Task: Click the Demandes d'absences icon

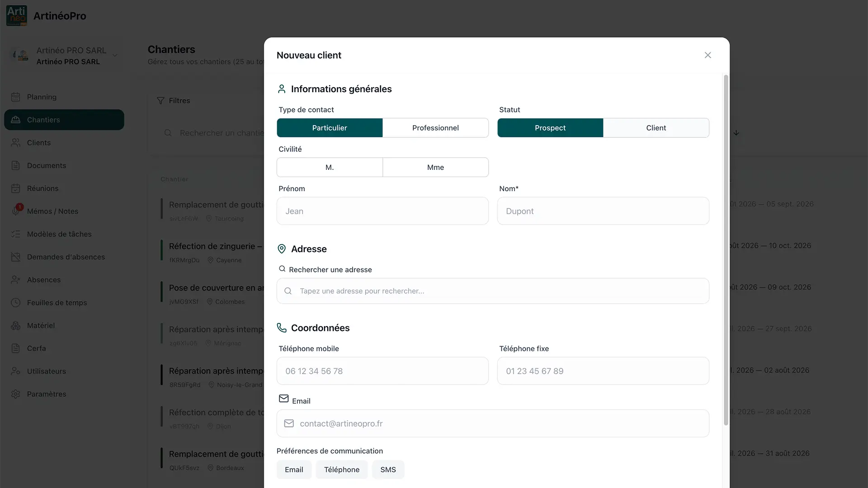Action: point(16,257)
